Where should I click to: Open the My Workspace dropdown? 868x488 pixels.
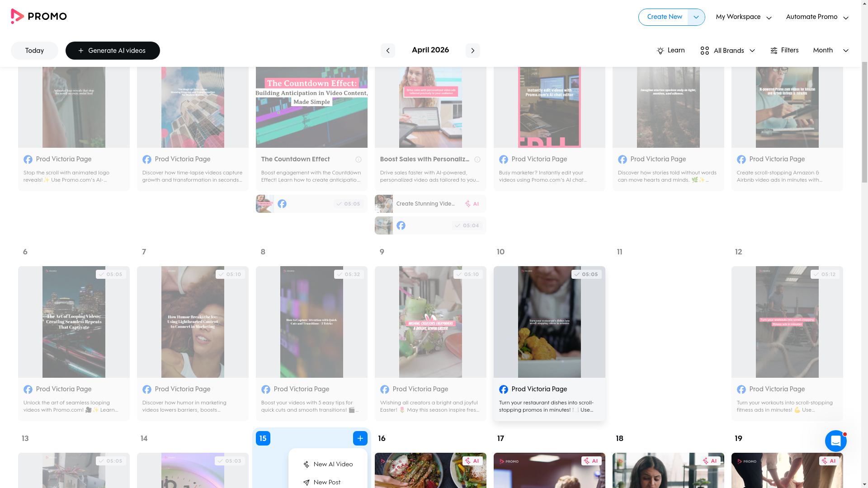[744, 17]
